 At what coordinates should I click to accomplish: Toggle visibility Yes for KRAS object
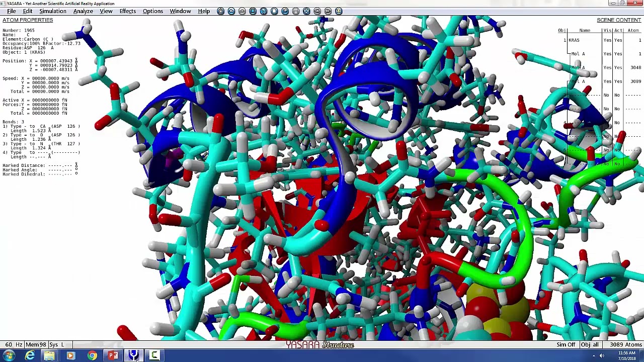point(607,40)
